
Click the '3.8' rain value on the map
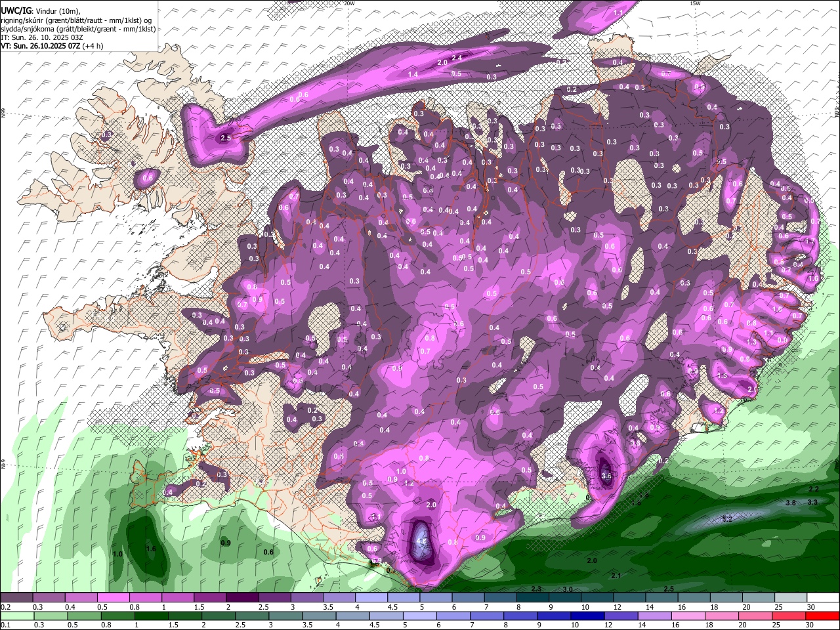[791, 503]
